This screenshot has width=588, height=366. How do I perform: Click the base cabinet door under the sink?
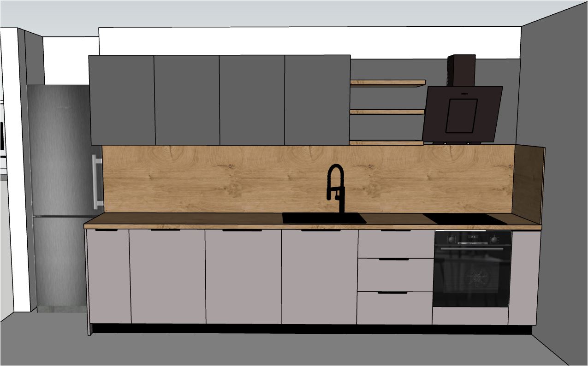click(319, 277)
